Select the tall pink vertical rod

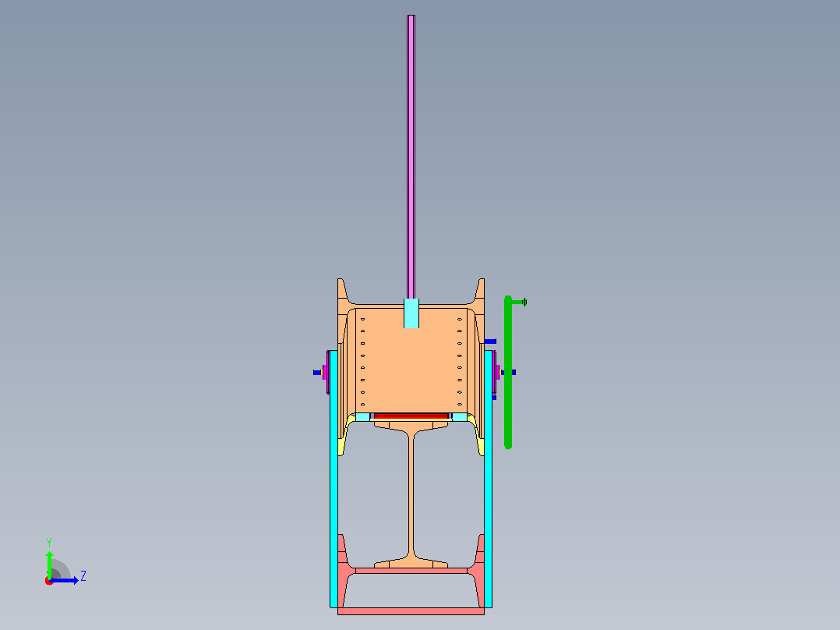pyautogui.click(x=411, y=157)
